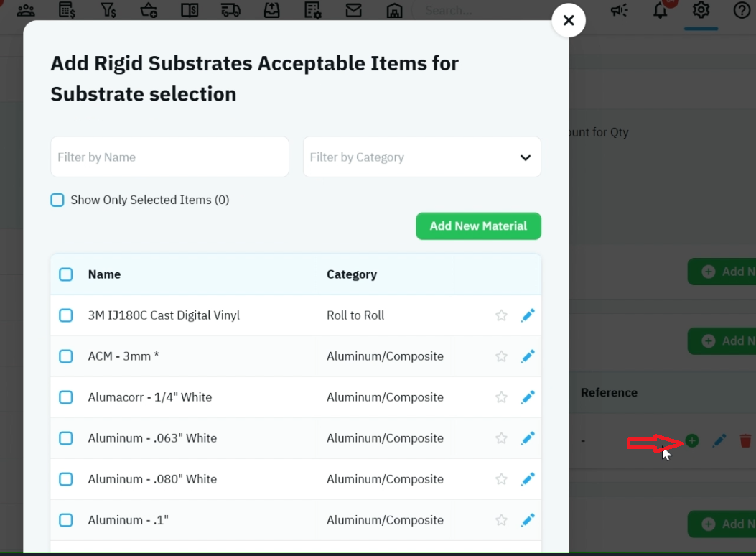
Task: Edit the Aluminum - .080" White row
Action: [x=528, y=479]
